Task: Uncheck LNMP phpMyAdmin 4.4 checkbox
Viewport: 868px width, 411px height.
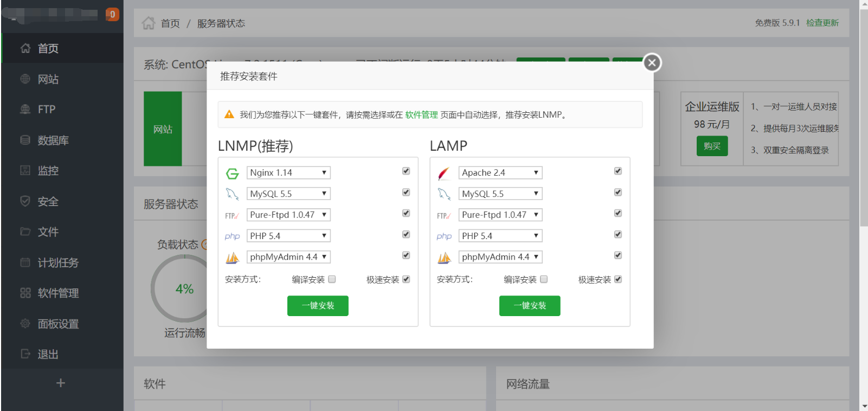Action: [x=406, y=255]
